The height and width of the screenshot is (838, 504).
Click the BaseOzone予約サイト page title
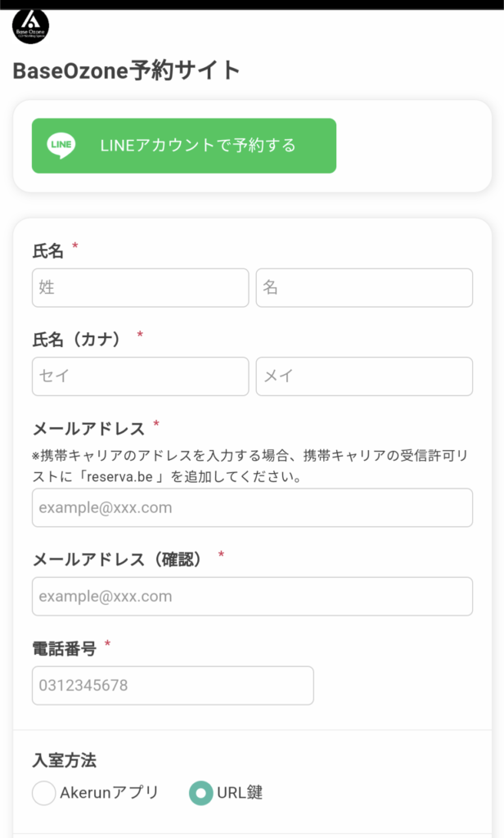(126, 71)
